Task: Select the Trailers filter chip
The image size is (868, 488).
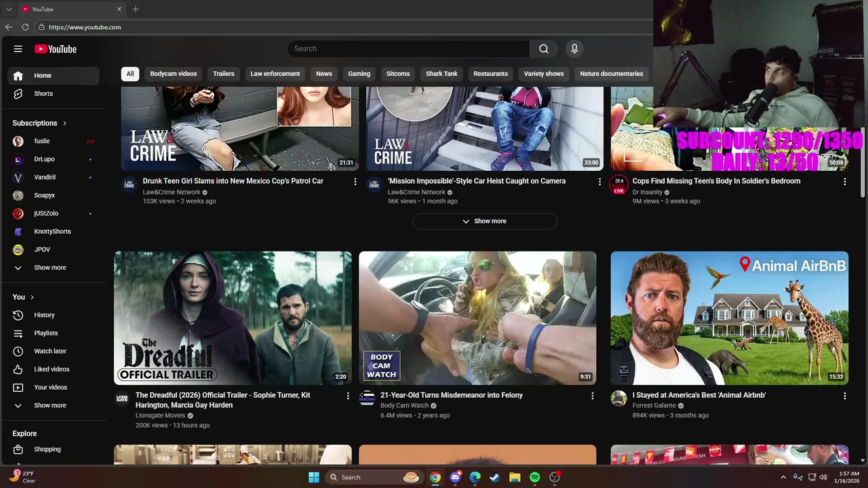Action: (x=224, y=74)
